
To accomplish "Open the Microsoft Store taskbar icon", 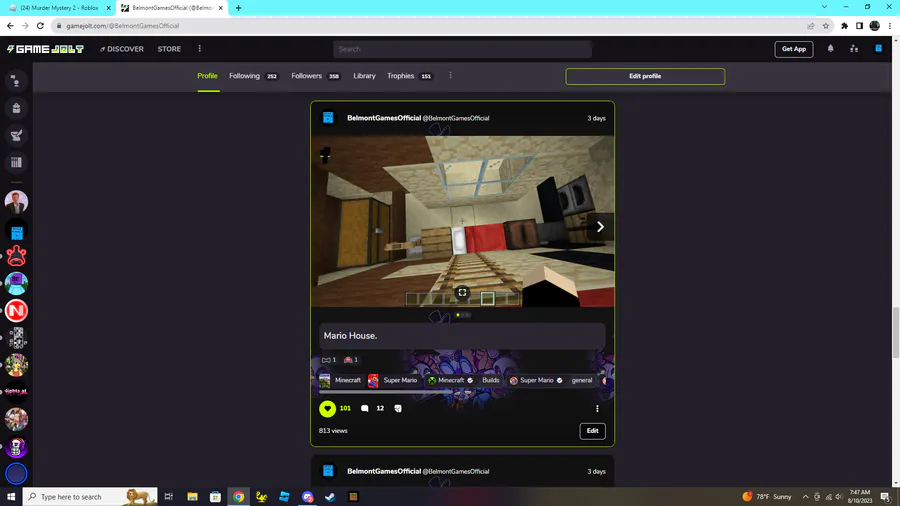I will (215, 497).
